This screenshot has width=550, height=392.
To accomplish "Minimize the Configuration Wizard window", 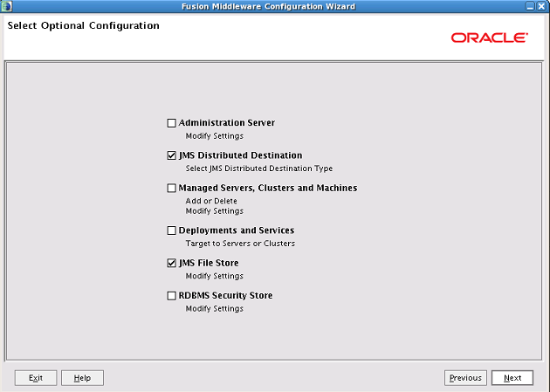I will (530, 6).
